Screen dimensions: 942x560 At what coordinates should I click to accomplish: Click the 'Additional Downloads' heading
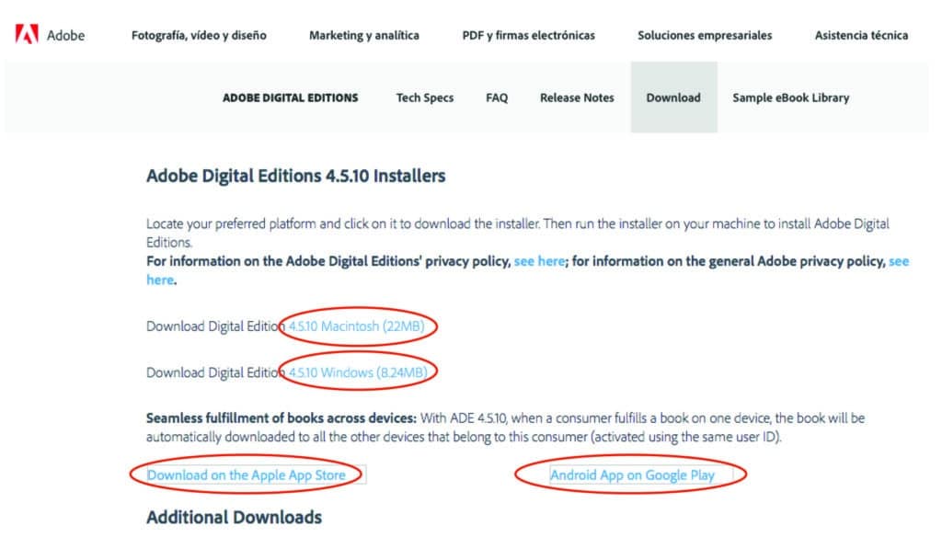click(235, 518)
